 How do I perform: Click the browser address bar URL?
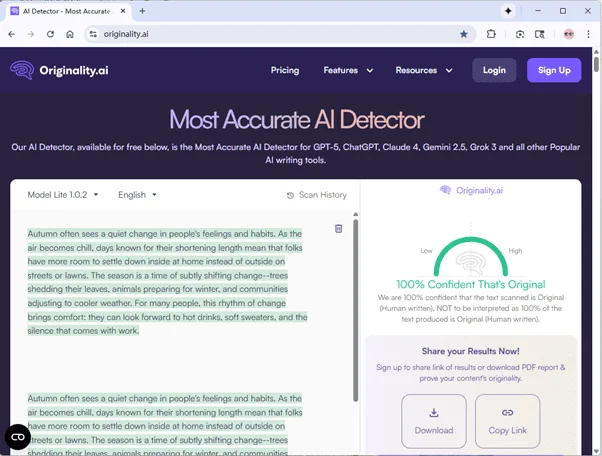click(x=126, y=34)
